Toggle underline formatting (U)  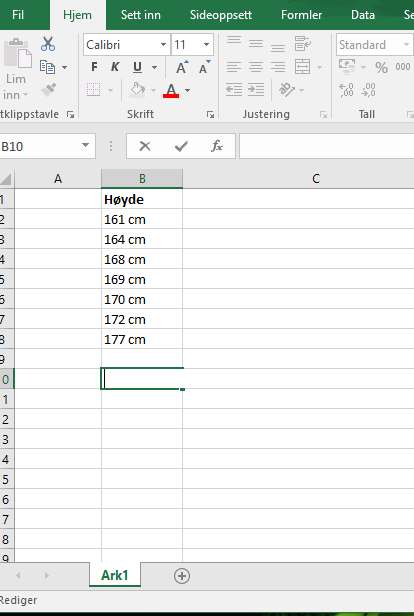137,67
